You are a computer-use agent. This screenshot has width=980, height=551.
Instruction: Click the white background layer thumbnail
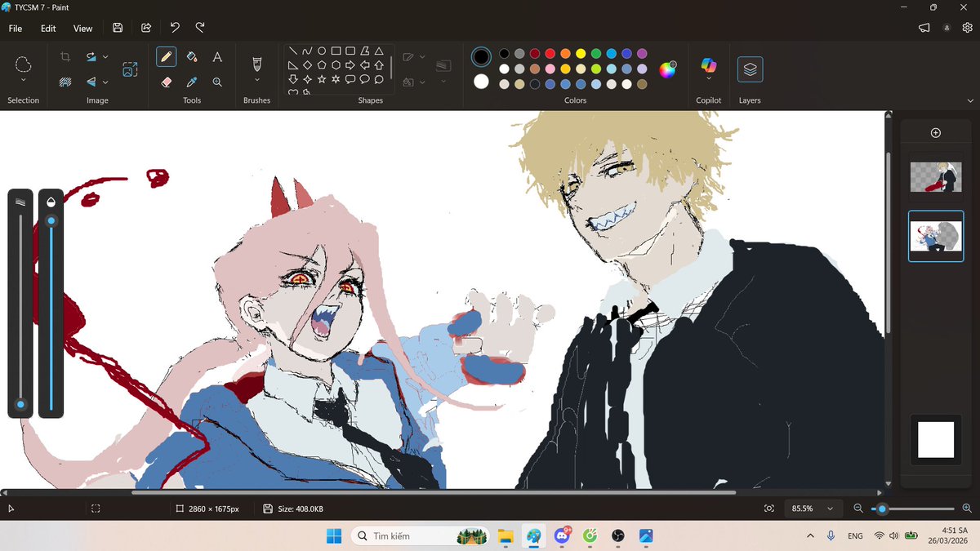(x=936, y=439)
